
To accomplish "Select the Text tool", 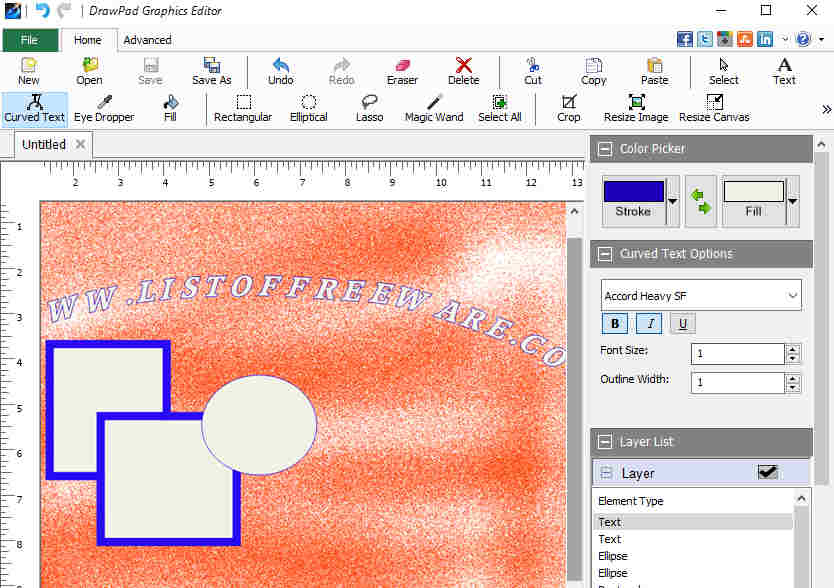I will (x=784, y=71).
